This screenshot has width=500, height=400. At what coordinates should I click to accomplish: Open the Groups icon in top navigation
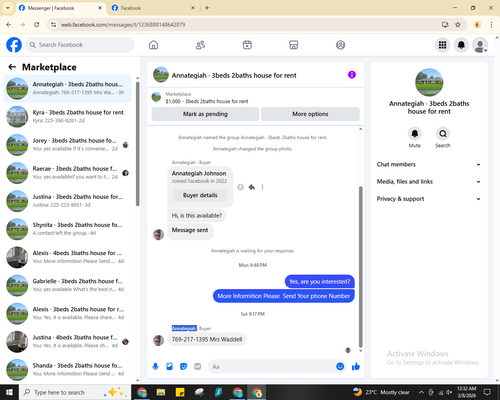(340, 45)
